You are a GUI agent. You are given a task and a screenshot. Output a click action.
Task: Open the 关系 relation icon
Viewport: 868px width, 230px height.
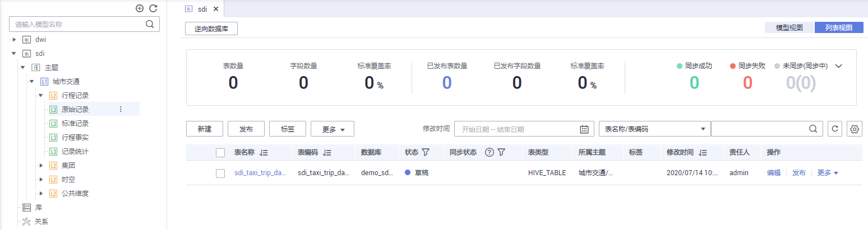(x=26, y=222)
